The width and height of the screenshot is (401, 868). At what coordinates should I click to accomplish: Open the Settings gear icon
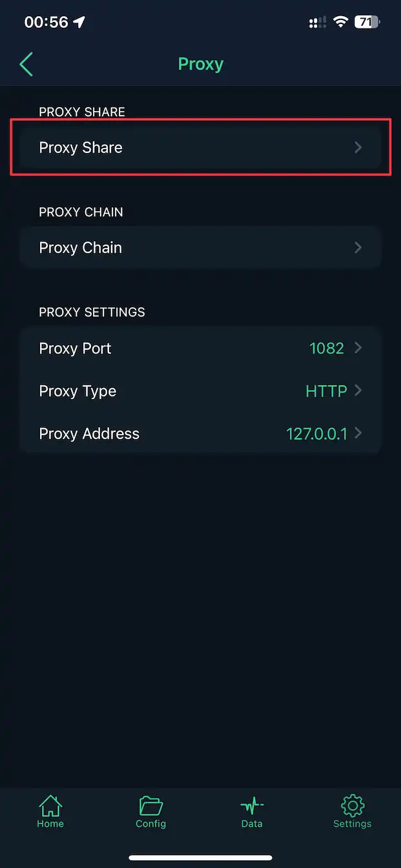point(352,806)
